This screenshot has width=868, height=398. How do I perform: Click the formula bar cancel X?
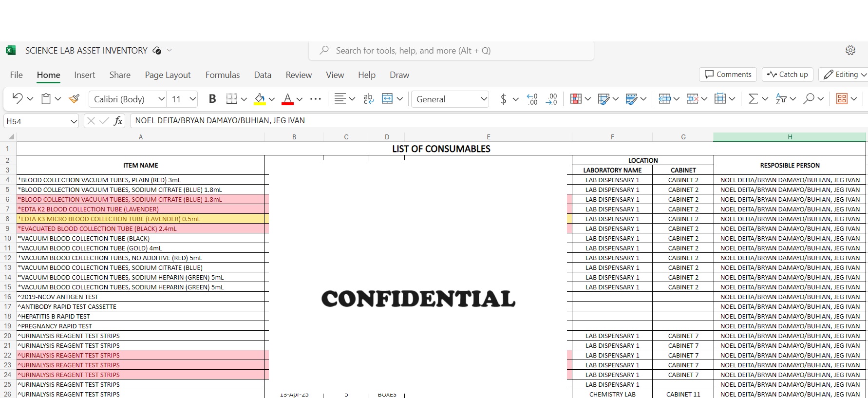click(x=91, y=121)
